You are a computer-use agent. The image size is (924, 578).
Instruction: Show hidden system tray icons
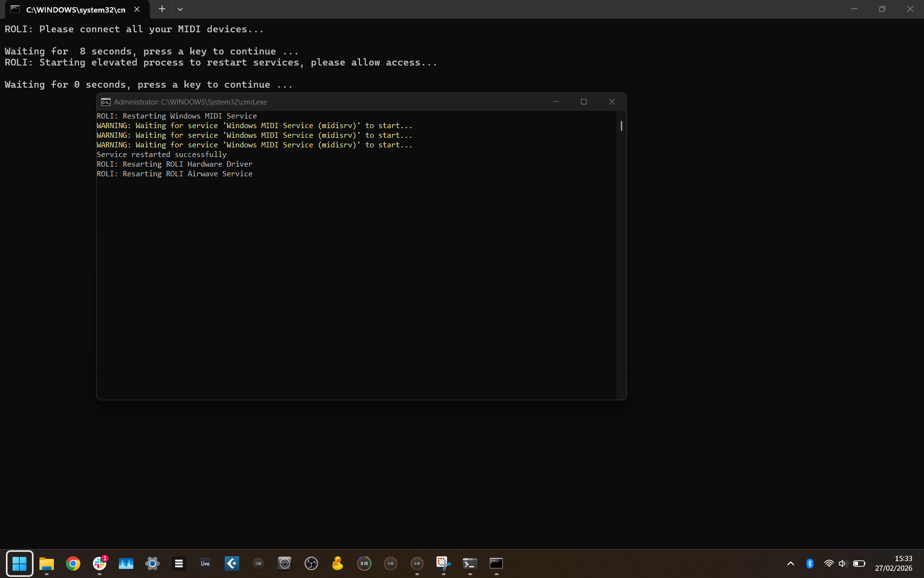pyautogui.click(x=790, y=563)
